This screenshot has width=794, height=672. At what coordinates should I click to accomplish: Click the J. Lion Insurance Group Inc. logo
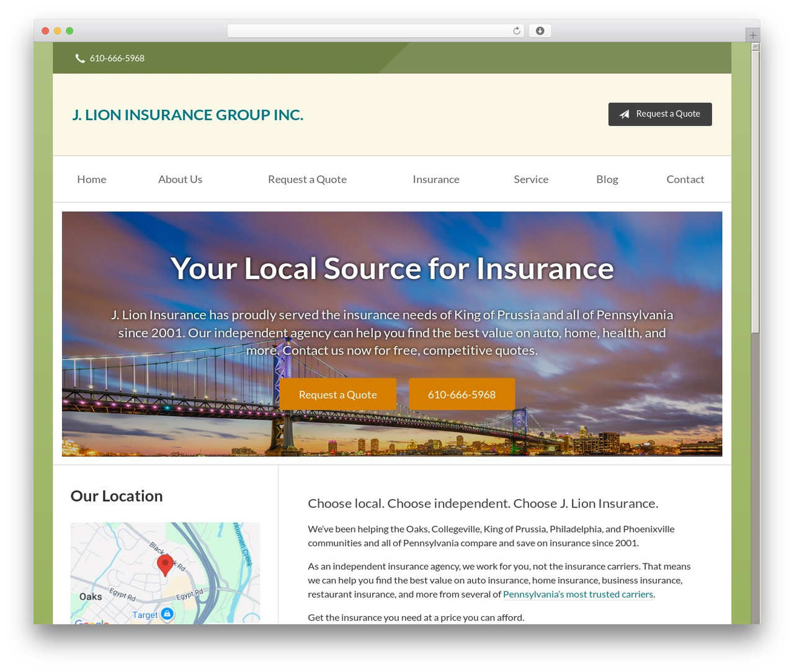tap(188, 115)
